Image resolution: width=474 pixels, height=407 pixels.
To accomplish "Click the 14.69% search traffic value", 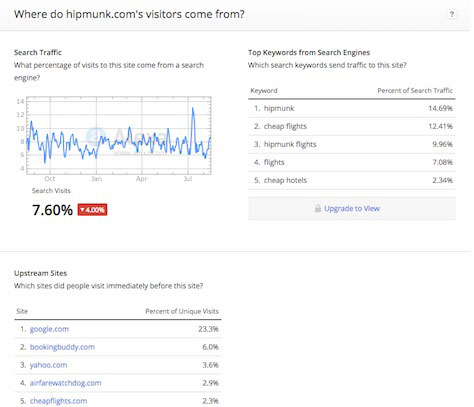I will [440, 108].
